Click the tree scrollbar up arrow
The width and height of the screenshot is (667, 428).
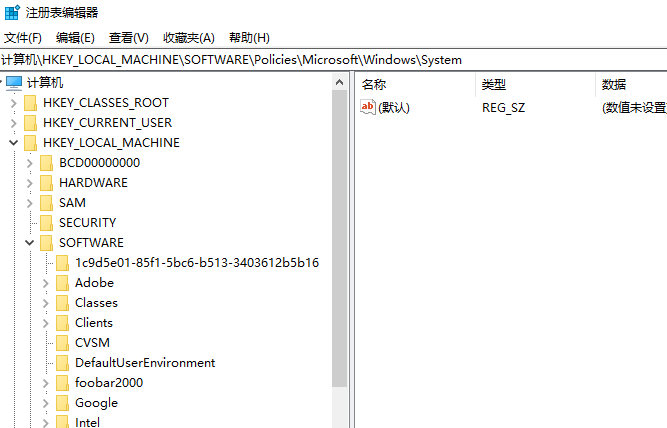pyautogui.click(x=339, y=82)
